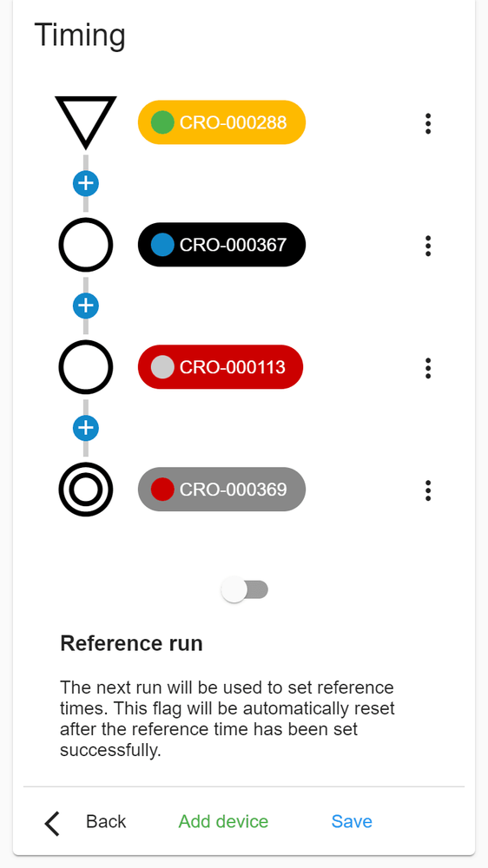Click the start triangle icon
488x868 pixels.
(86, 122)
